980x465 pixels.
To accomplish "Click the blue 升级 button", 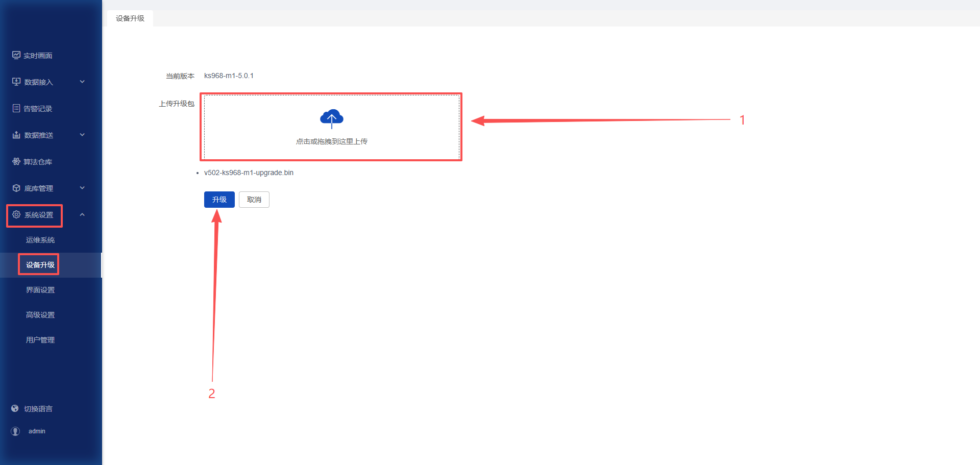I will tap(219, 200).
